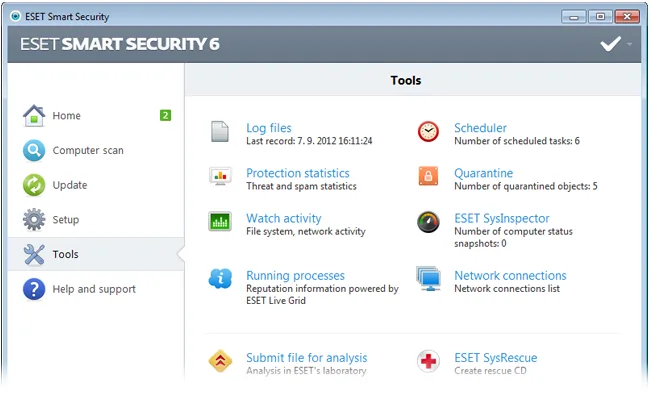Select the Watch activity green chart icon
The height and width of the screenshot is (395, 650).
click(x=220, y=221)
